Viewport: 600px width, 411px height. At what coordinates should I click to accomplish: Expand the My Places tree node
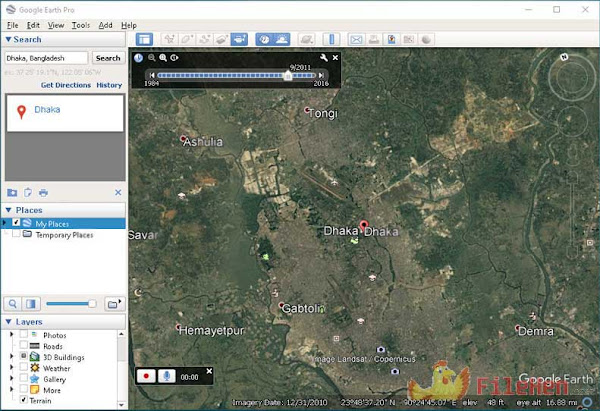(x=5, y=223)
